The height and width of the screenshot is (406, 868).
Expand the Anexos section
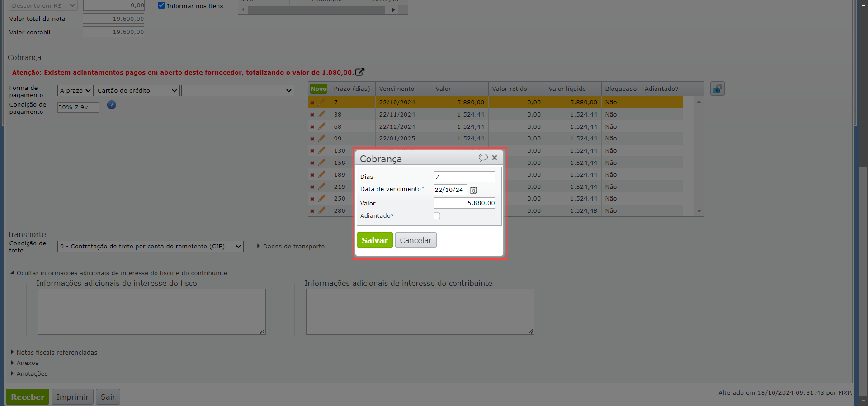point(24,363)
